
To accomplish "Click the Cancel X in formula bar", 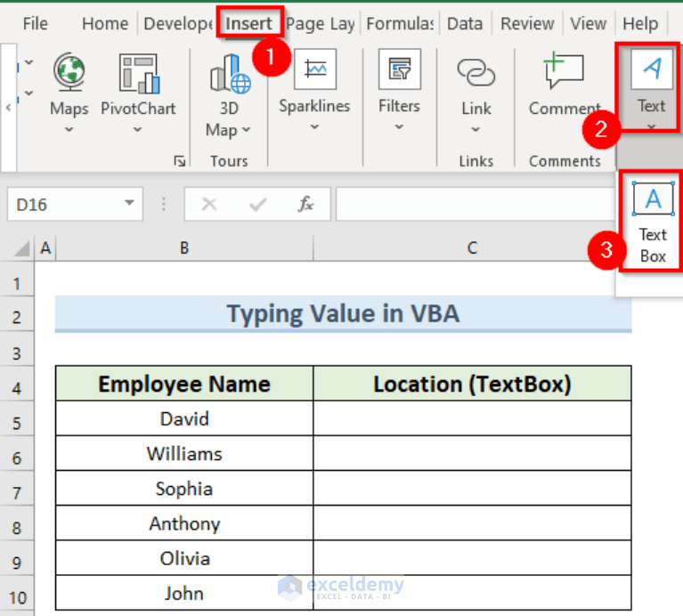I will click(209, 204).
